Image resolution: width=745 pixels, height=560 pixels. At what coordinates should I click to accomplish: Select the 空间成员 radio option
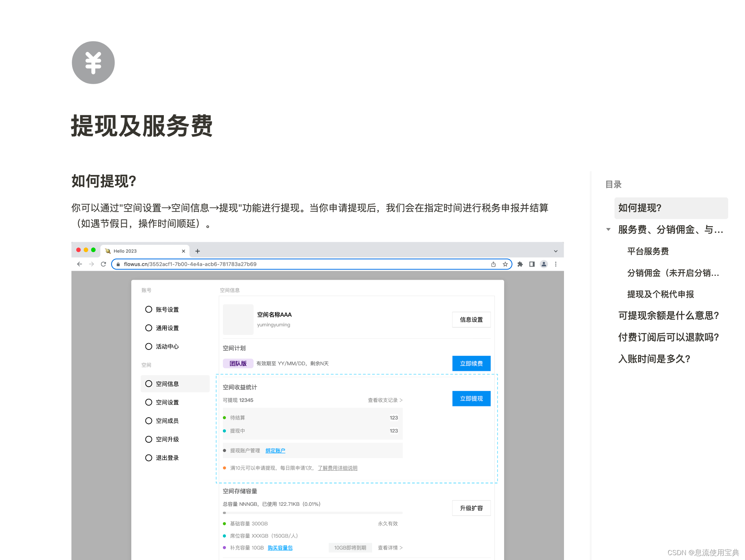point(148,421)
